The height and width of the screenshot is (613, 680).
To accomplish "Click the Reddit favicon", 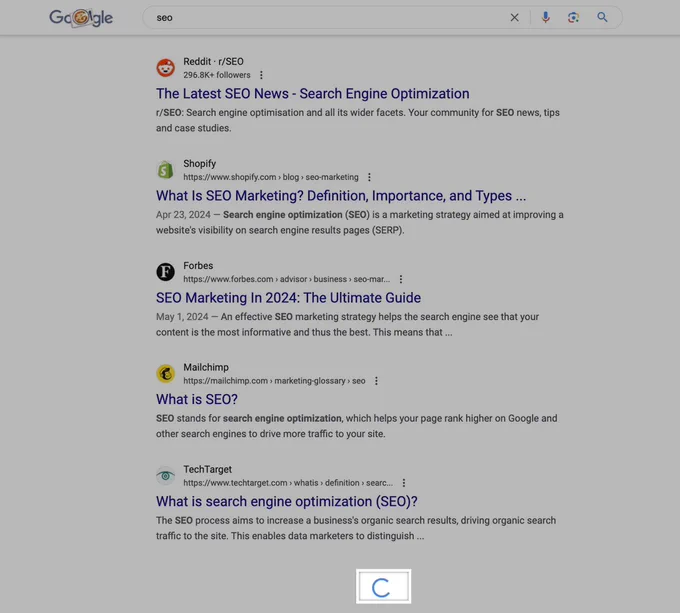I will pyautogui.click(x=166, y=68).
